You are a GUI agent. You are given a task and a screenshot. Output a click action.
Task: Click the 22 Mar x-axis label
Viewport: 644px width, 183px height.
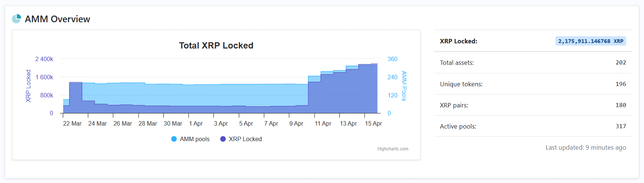[x=72, y=124]
